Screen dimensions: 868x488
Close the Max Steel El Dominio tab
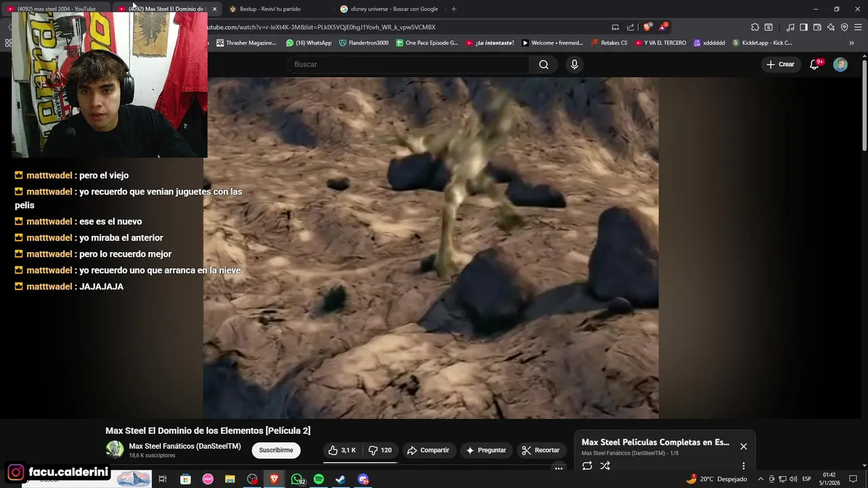pyautogui.click(x=214, y=9)
